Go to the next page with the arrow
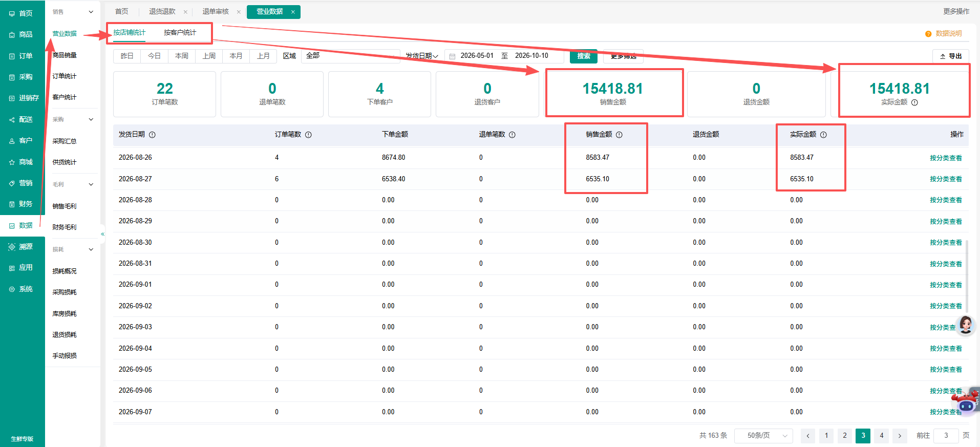 click(900, 436)
